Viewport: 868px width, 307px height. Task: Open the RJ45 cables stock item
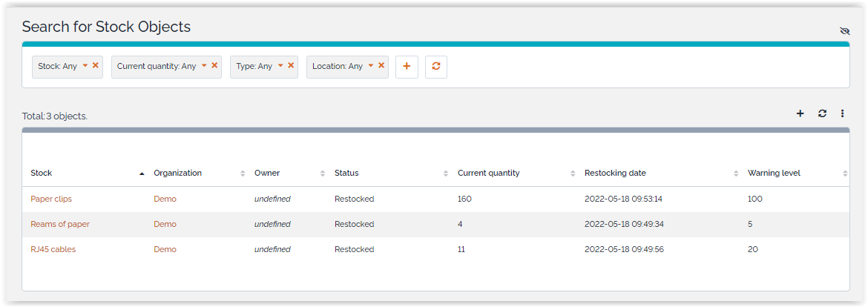[x=53, y=249]
